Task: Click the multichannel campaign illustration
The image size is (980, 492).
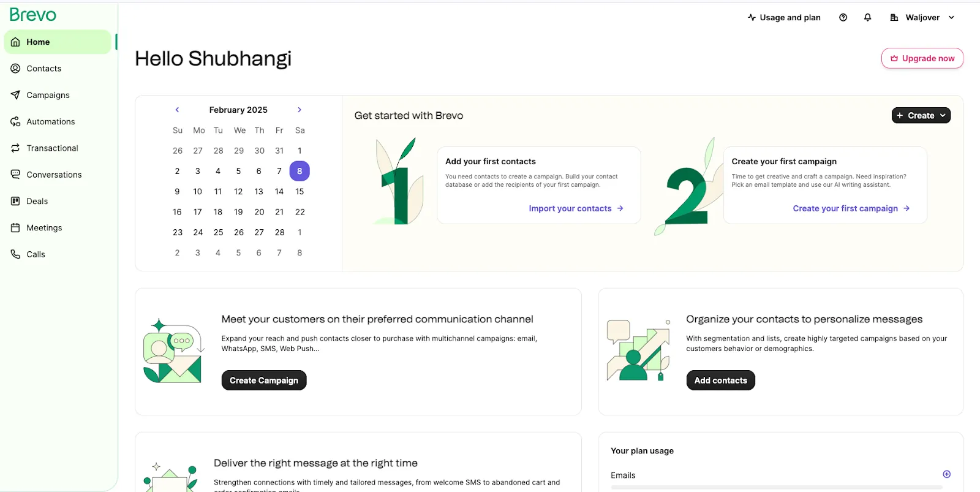Action: [173, 351]
